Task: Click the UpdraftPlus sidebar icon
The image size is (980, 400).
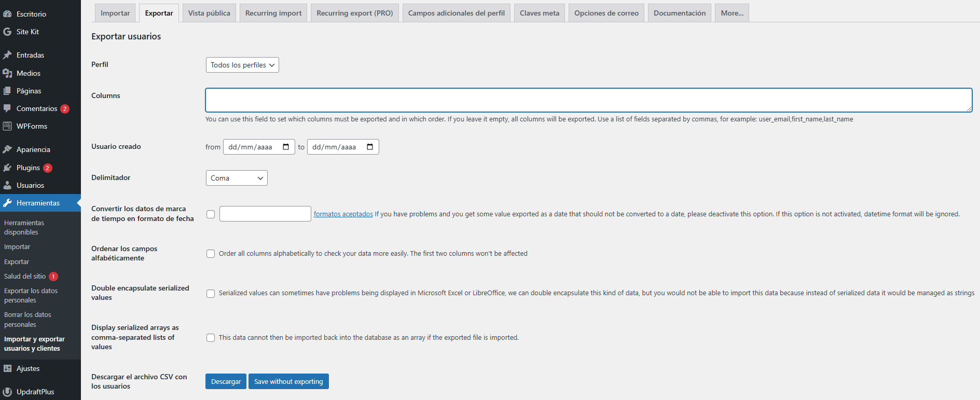Action: (7, 392)
